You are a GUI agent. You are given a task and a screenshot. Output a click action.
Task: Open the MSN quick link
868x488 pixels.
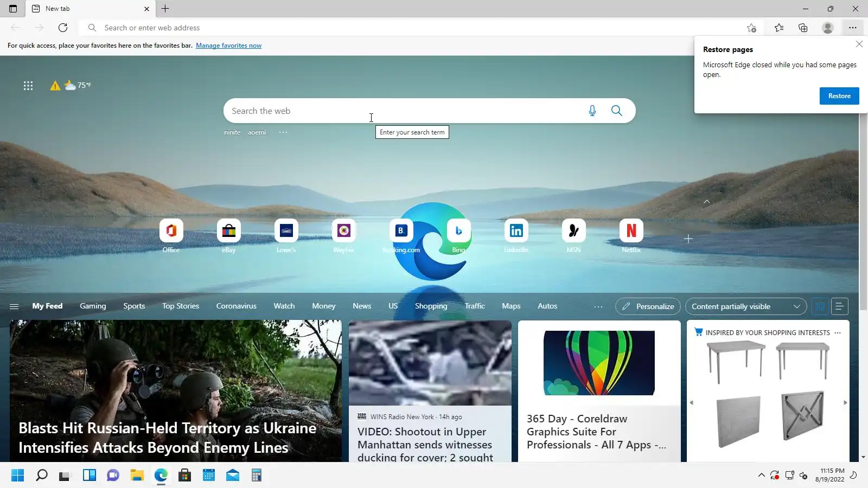point(574,235)
